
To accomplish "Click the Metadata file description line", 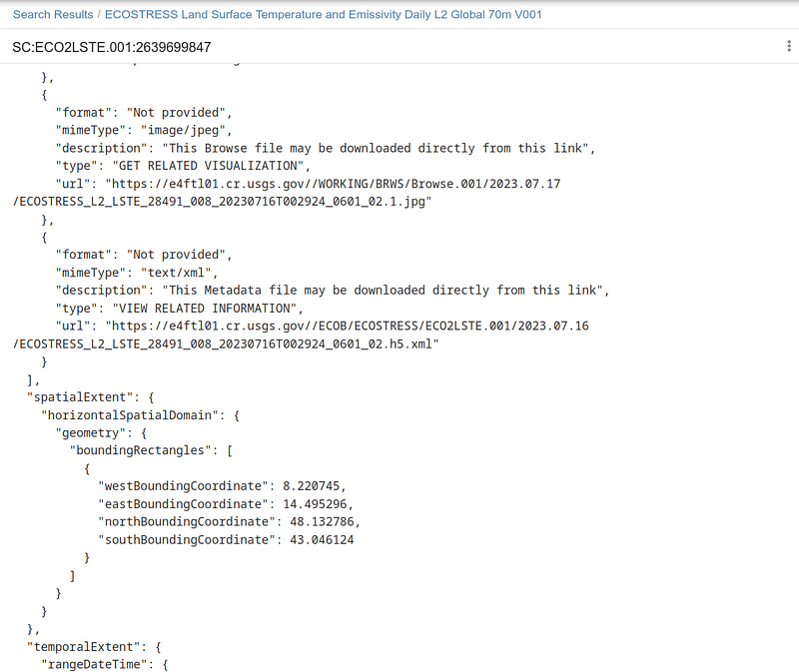I will pos(333,291).
